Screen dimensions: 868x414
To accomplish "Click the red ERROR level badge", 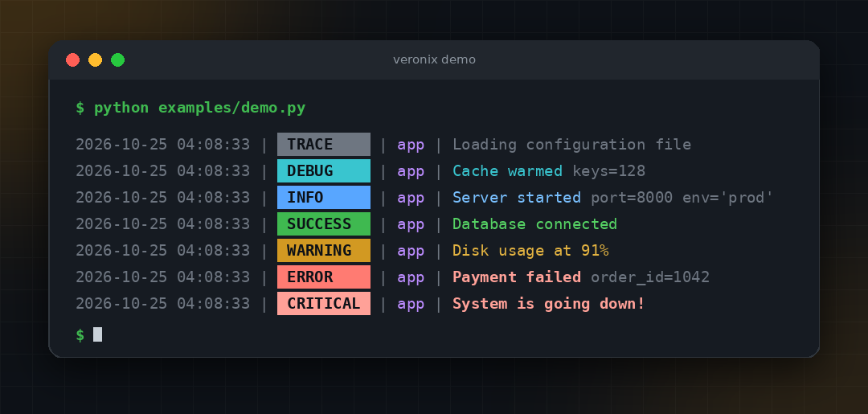I will tap(324, 277).
